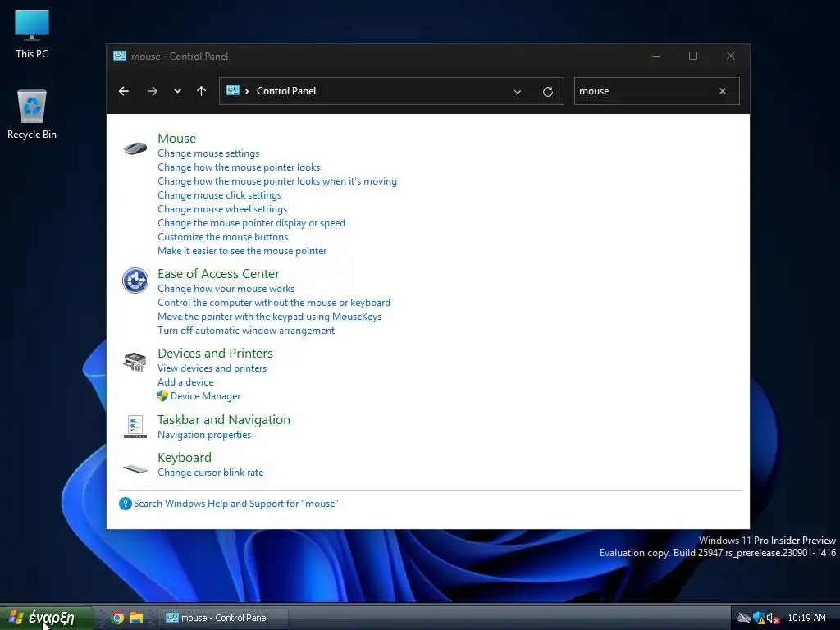Screen dimensions: 840x630
Task: Click the Control Panel address breadcrumb
Action: pyautogui.click(x=286, y=91)
